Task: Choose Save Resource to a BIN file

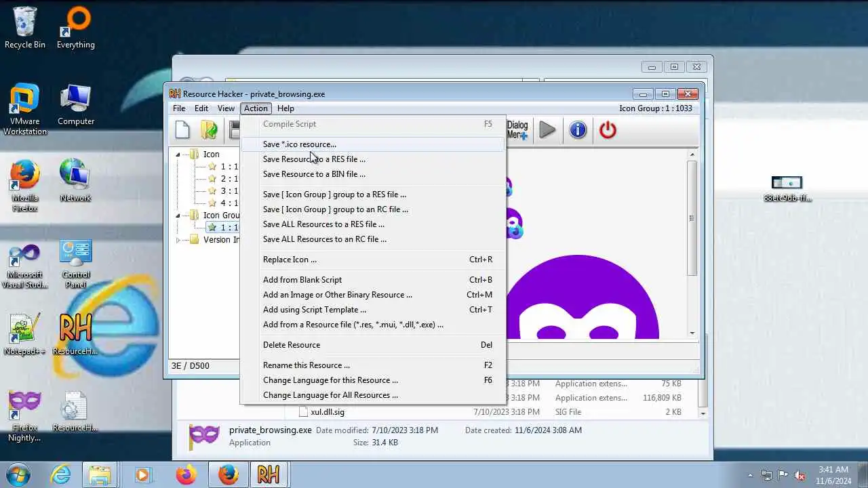Action: pyautogui.click(x=373, y=174)
